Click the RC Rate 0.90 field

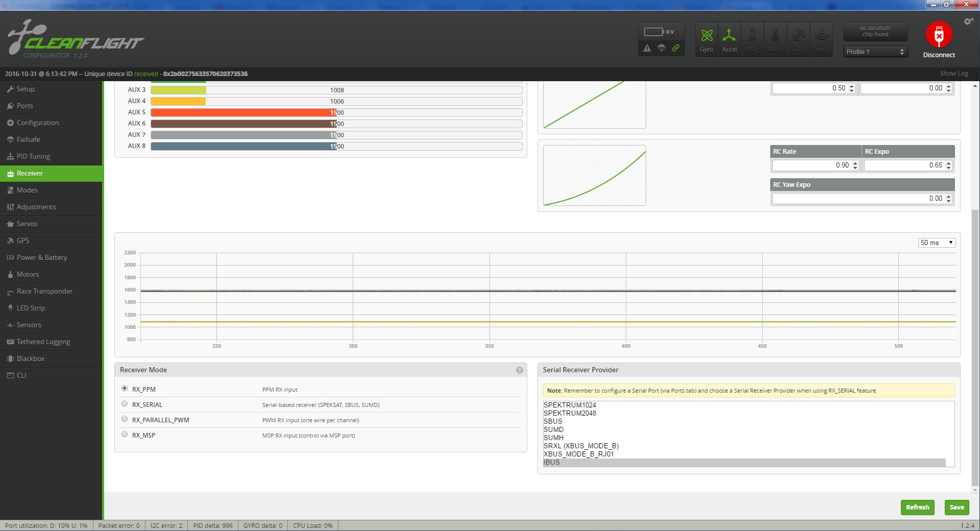[816, 165]
